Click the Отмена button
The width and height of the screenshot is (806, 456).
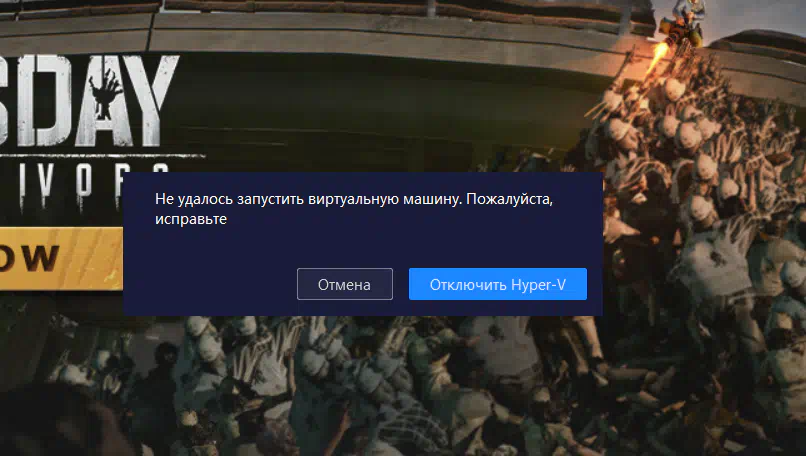(x=344, y=284)
